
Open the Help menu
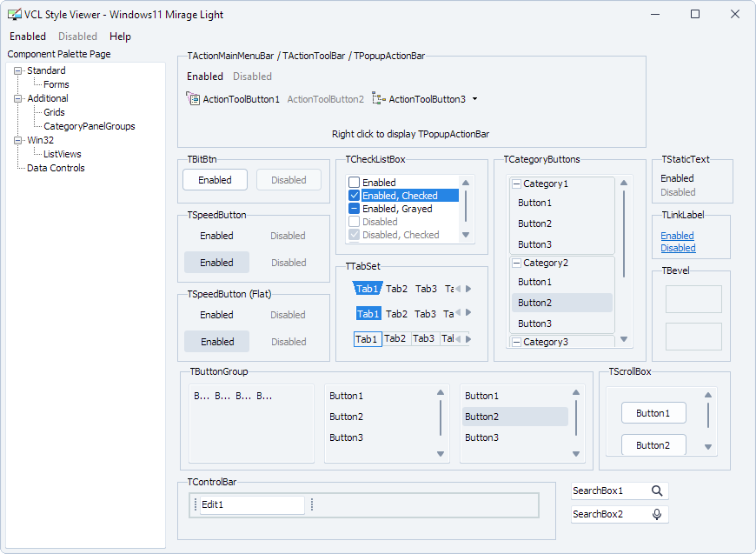[x=120, y=37]
